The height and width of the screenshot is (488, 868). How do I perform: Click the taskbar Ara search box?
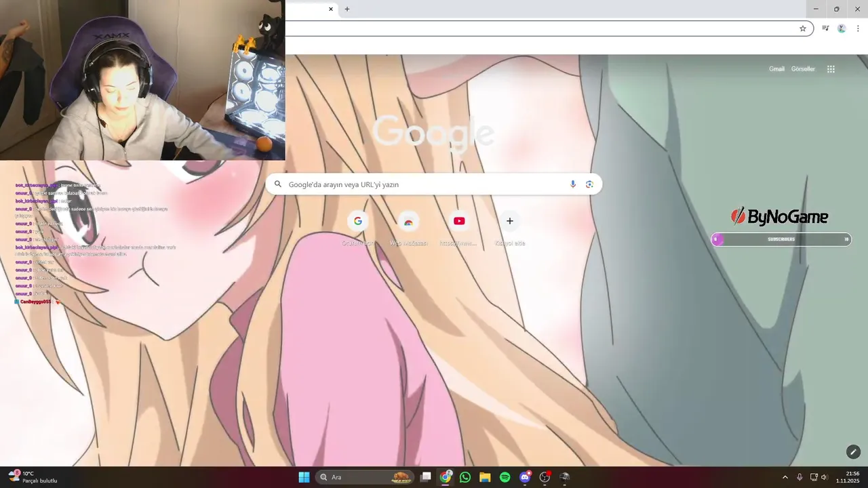(x=366, y=477)
